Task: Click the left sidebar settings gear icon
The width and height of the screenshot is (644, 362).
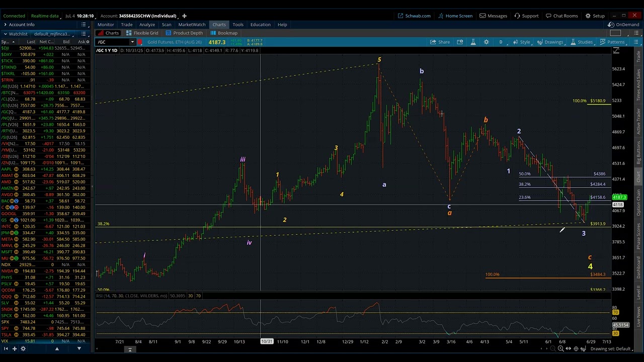Action: point(23,348)
